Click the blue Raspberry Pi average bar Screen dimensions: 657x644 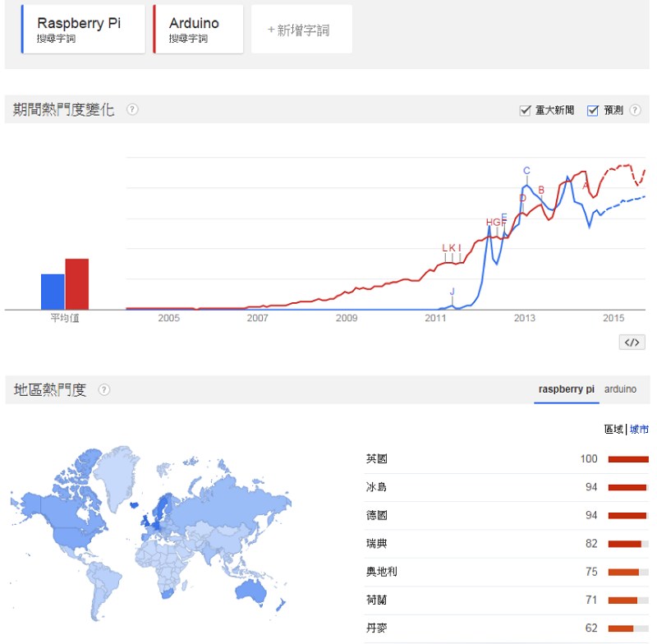pos(53,292)
